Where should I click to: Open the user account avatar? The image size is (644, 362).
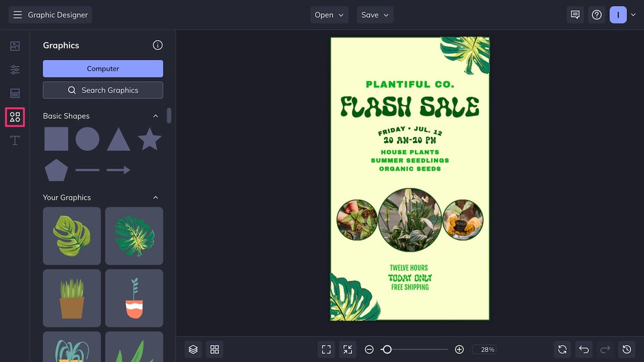pos(618,15)
